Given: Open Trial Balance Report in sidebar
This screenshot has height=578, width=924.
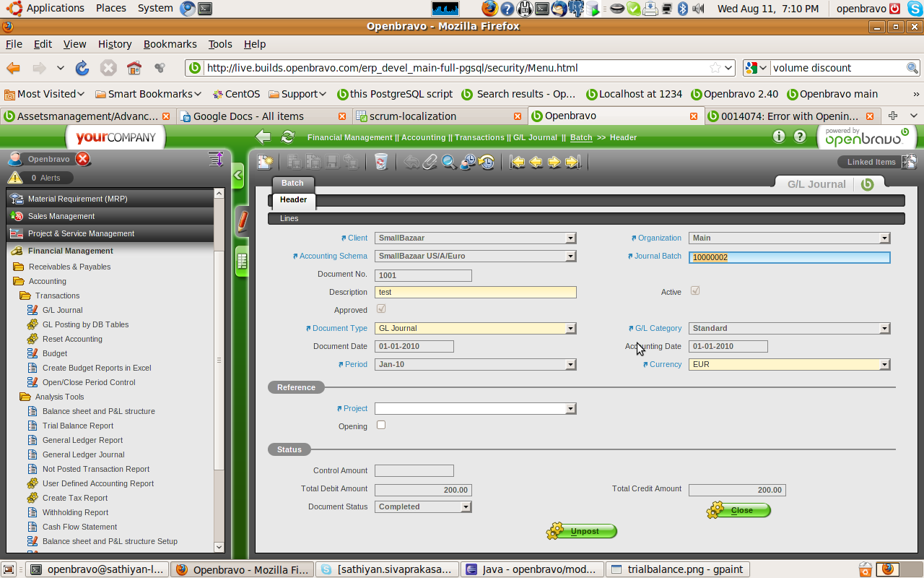Looking at the screenshot, I should click(x=78, y=426).
